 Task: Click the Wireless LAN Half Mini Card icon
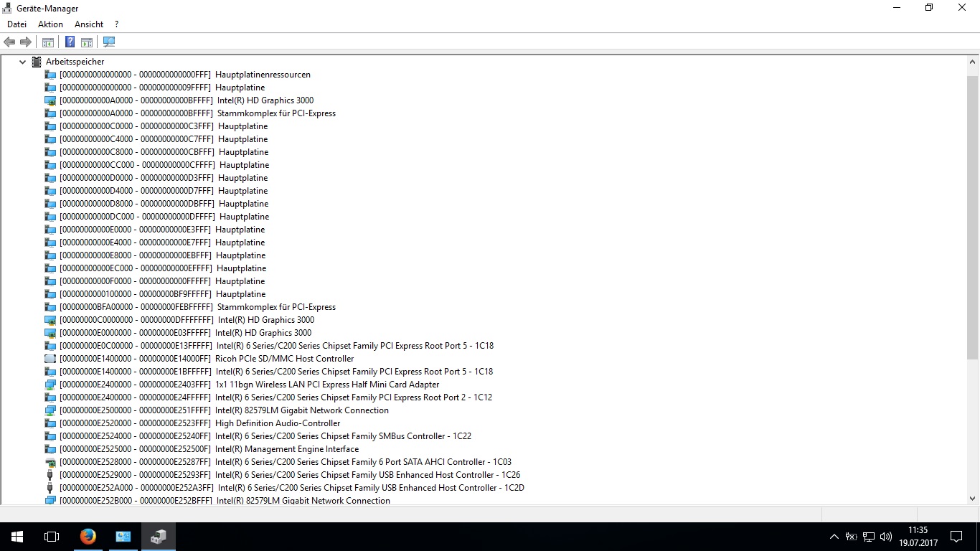(x=50, y=385)
